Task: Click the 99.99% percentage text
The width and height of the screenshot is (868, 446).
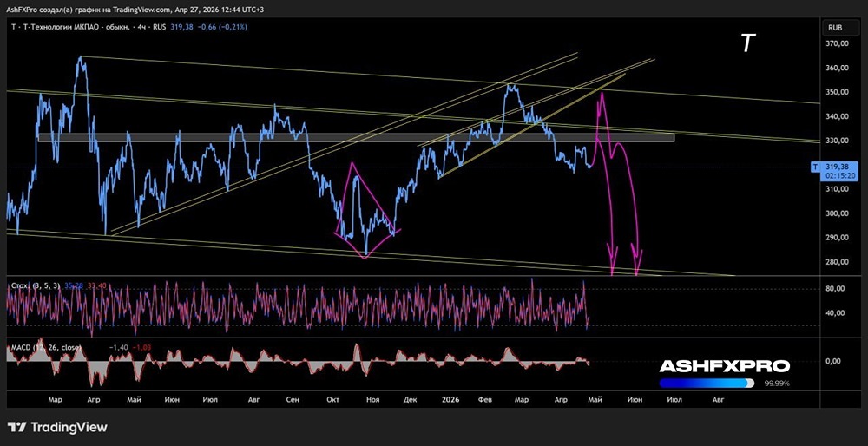Action: [777, 383]
